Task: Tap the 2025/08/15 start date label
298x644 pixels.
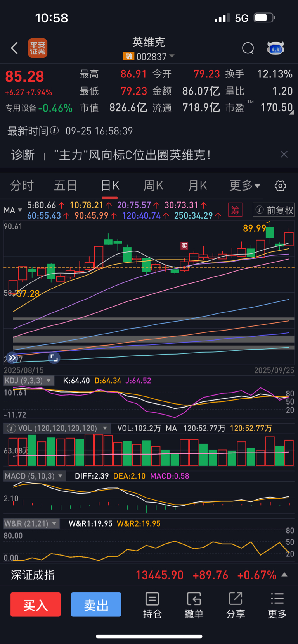Action: click(x=24, y=370)
